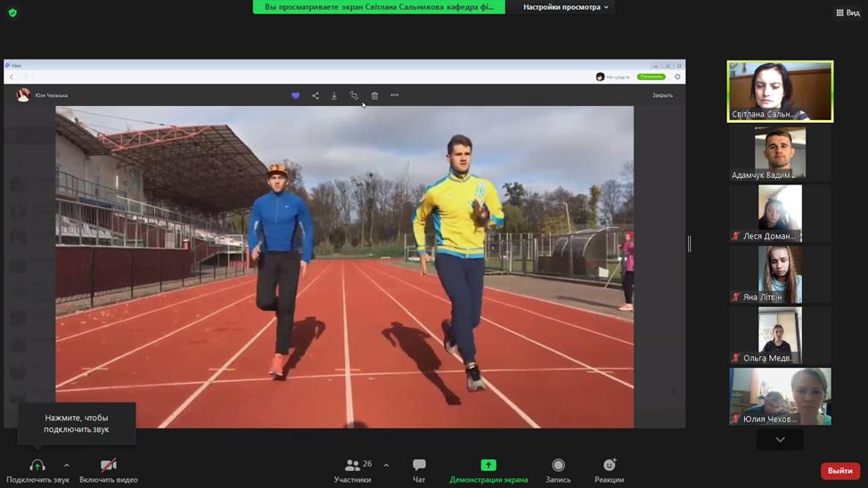The width and height of the screenshot is (868, 488).
Task: Expand audio options arrow next to headphones
Action: click(x=67, y=465)
